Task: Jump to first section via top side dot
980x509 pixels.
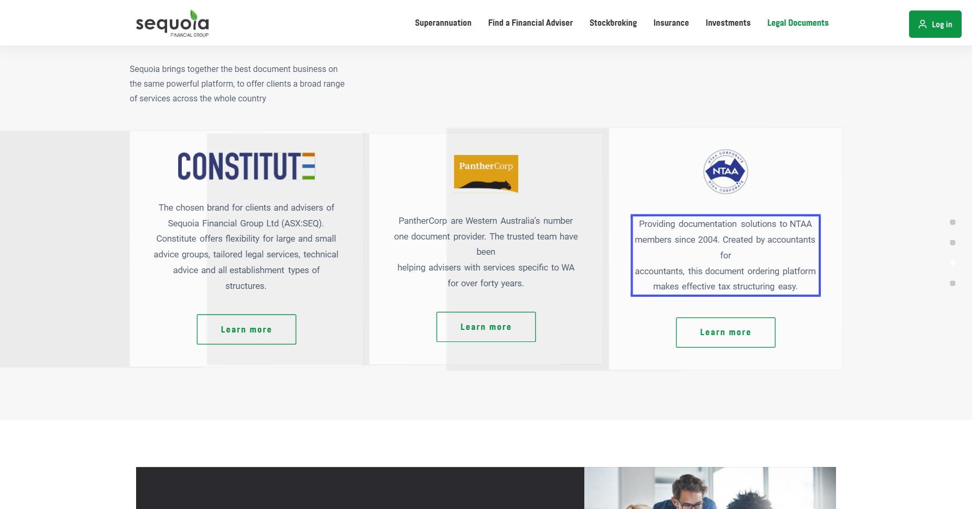Action: coord(952,222)
